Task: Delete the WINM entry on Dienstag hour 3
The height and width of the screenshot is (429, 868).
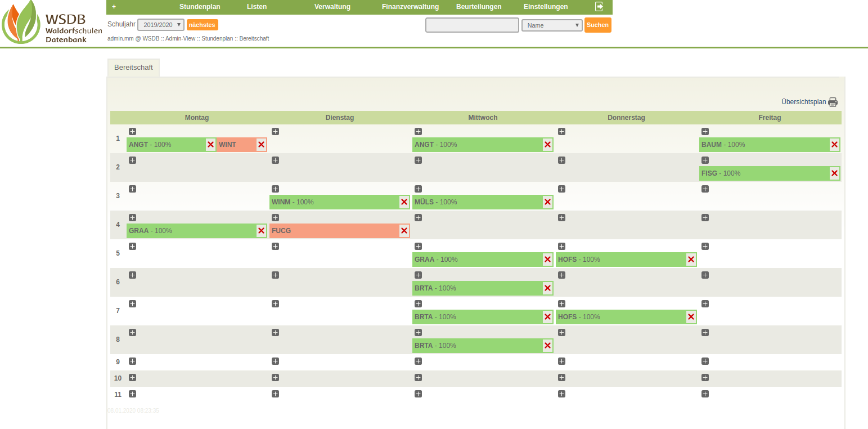Action: tap(404, 202)
